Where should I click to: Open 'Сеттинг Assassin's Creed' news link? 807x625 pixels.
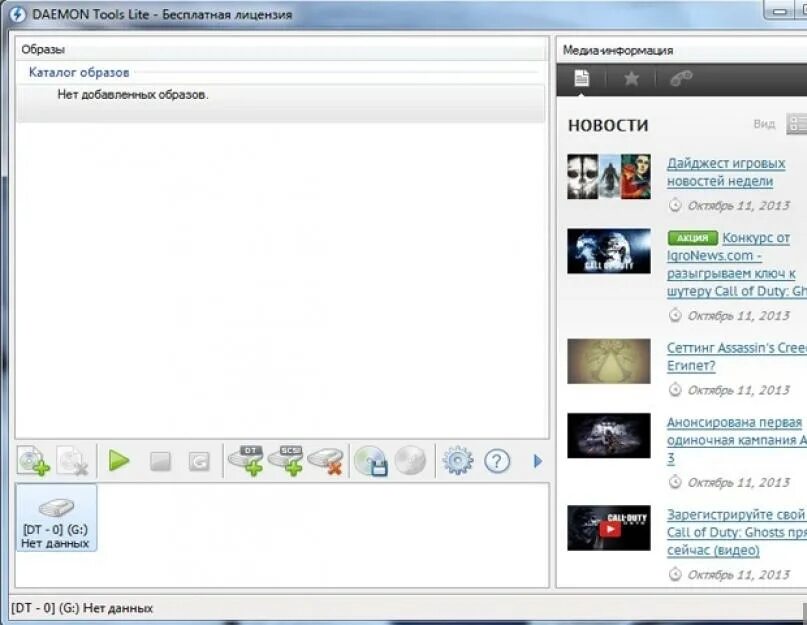tap(736, 356)
